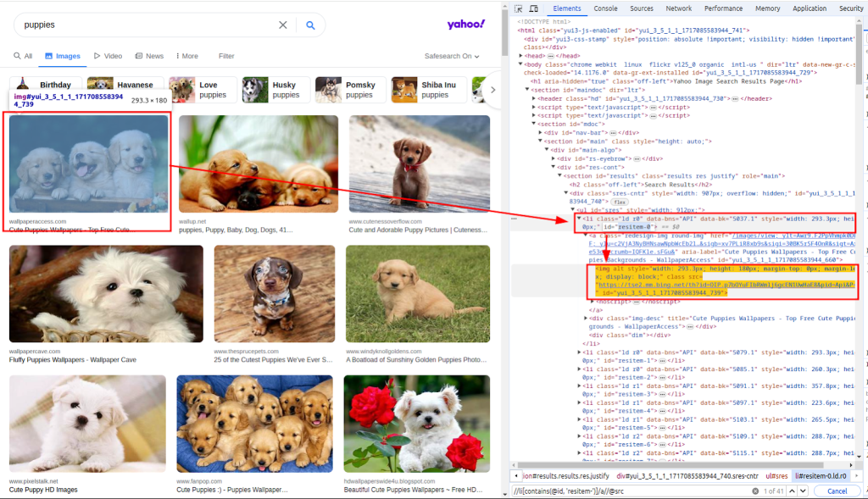Open the wallpapercave fluffy white puppy thumbnail
The width and height of the screenshot is (868, 499).
coord(106,294)
